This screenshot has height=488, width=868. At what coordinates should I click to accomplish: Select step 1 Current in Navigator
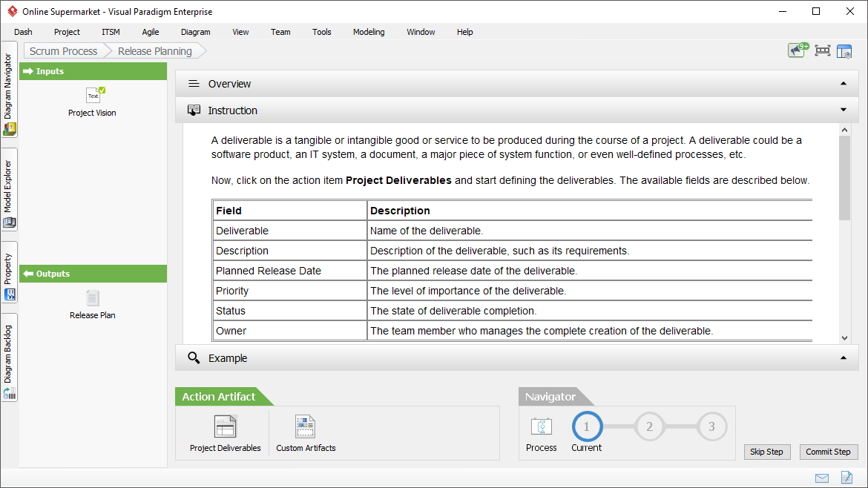[586, 427]
